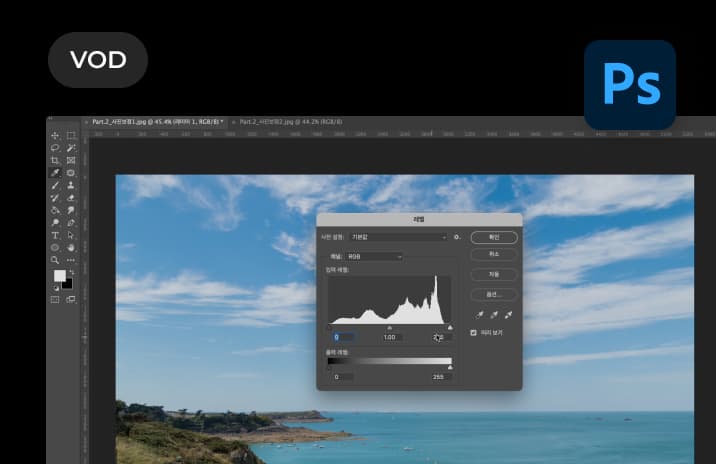The height and width of the screenshot is (464, 716).
Task: Select the Crop tool
Action: pyautogui.click(x=55, y=160)
